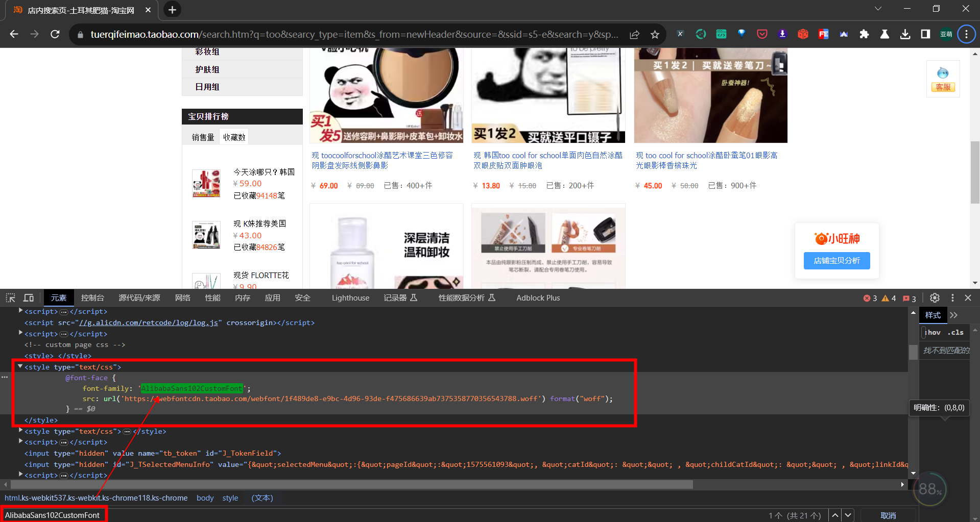Expand the collapsed style text/css node
Image resolution: width=980 pixels, height=522 pixels.
[20, 431]
